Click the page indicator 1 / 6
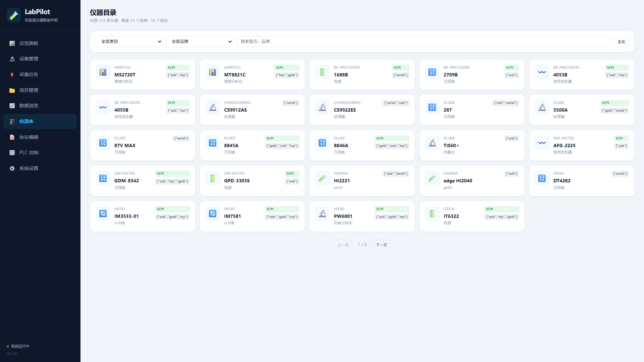Viewport: 644px width, 362px height. pyautogui.click(x=362, y=245)
